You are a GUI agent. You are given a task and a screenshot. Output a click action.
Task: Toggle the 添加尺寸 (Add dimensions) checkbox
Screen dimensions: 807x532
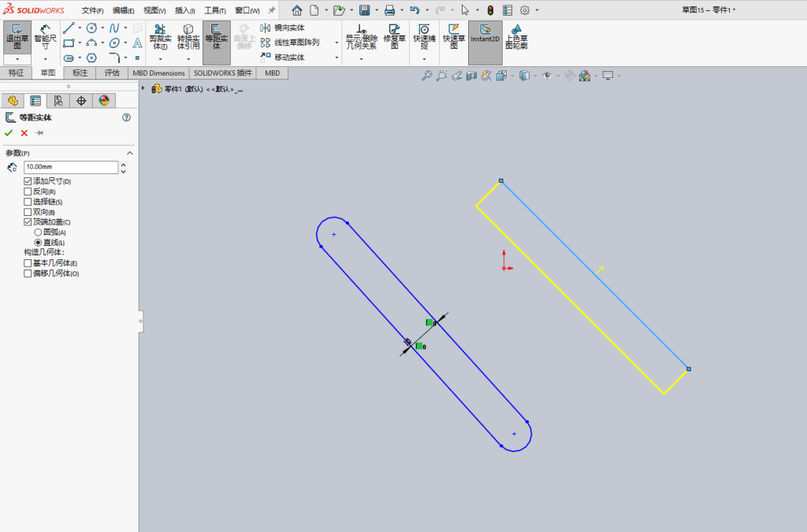[x=28, y=181]
